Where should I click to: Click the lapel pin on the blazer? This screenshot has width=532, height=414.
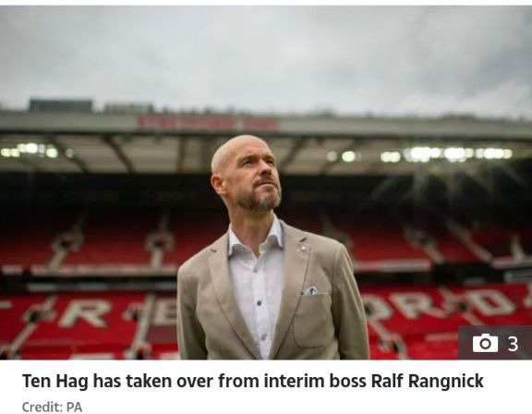click(x=299, y=250)
